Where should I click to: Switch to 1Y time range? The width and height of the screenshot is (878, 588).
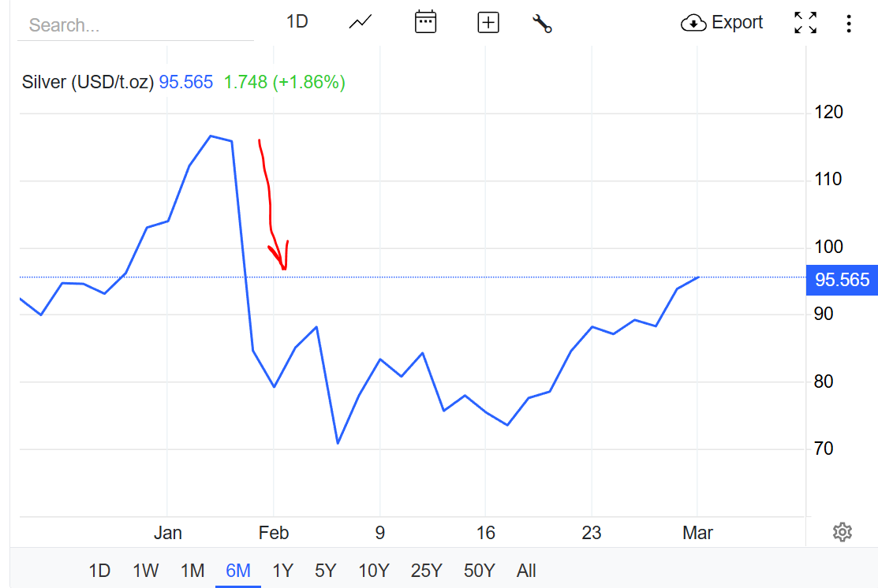pyautogui.click(x=282, y=571)
